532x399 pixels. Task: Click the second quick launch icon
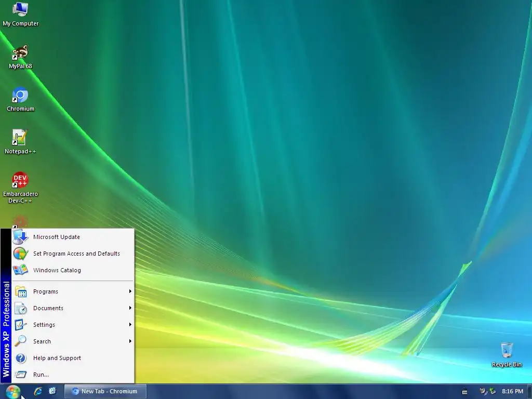click(52, 391)
